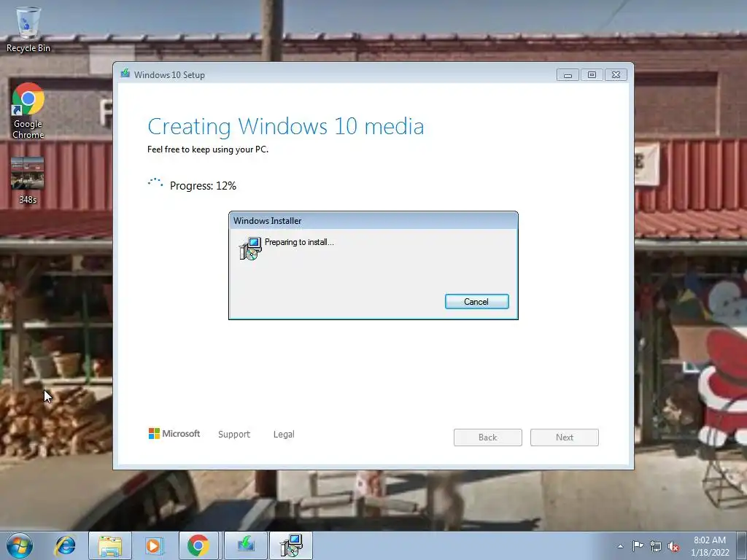Maximize the Windows 10 Setup window
This screenshot has width=747, height=560.
tap(592, 75)
